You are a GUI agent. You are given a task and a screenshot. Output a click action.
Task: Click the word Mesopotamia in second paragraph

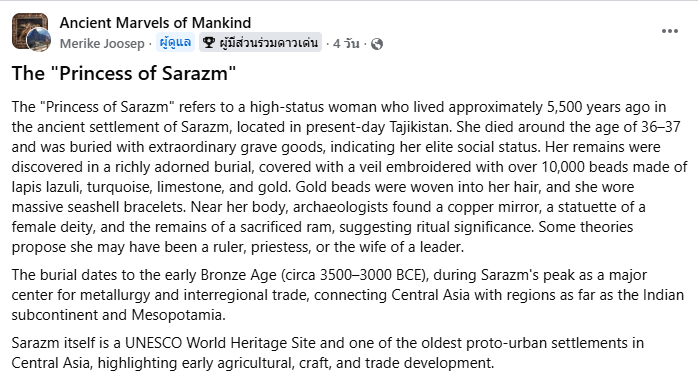pos(178,315)
